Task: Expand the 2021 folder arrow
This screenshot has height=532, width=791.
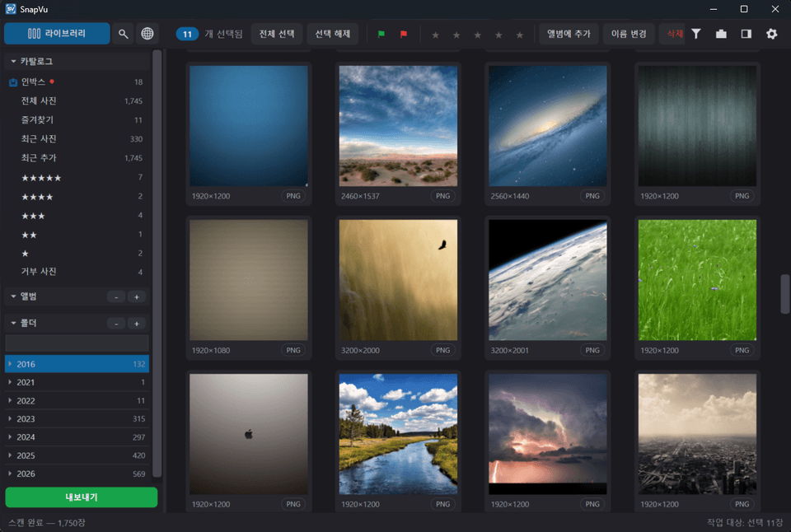Action: (10, 382)
